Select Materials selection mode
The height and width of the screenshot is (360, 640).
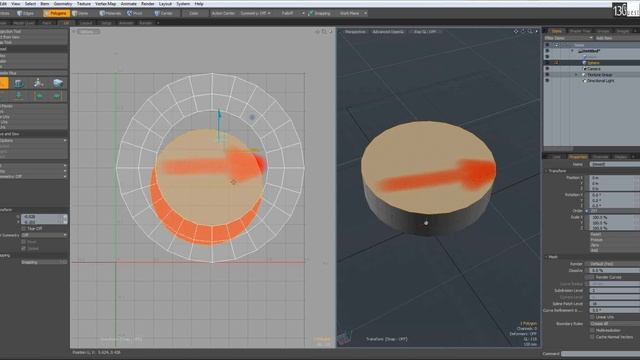pyautogui.click(x=111, y=13)
